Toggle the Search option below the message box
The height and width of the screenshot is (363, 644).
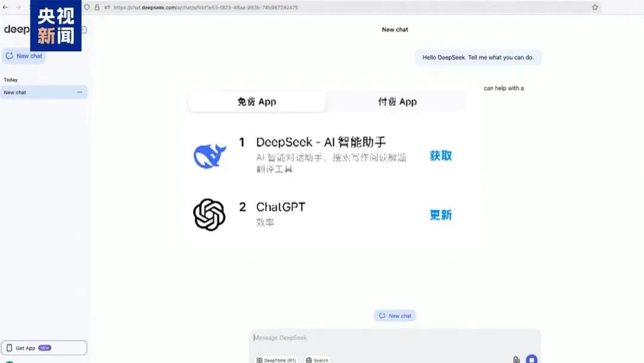coord(316,359)
